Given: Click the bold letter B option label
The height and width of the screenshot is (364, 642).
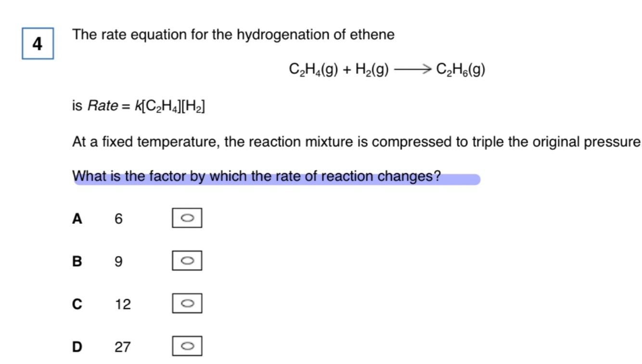Looking at the screenshot, I should pyautogui.click(x=77, y=262).
